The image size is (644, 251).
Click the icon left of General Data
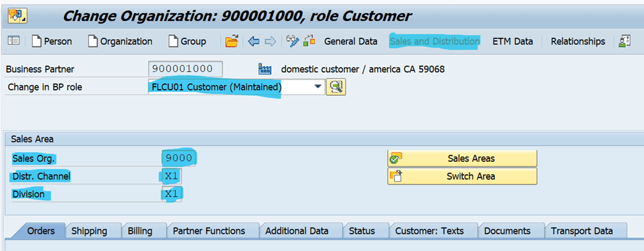309,42
